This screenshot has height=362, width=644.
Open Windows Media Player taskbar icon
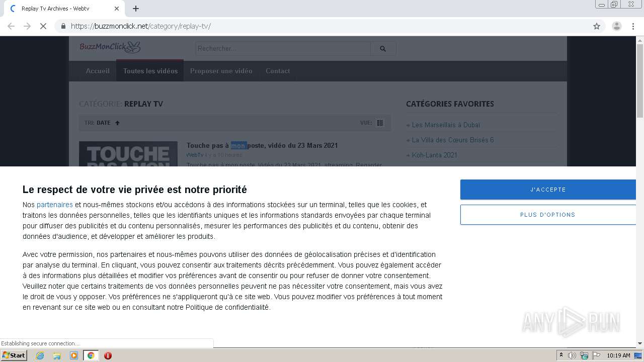tap(74, 355)
